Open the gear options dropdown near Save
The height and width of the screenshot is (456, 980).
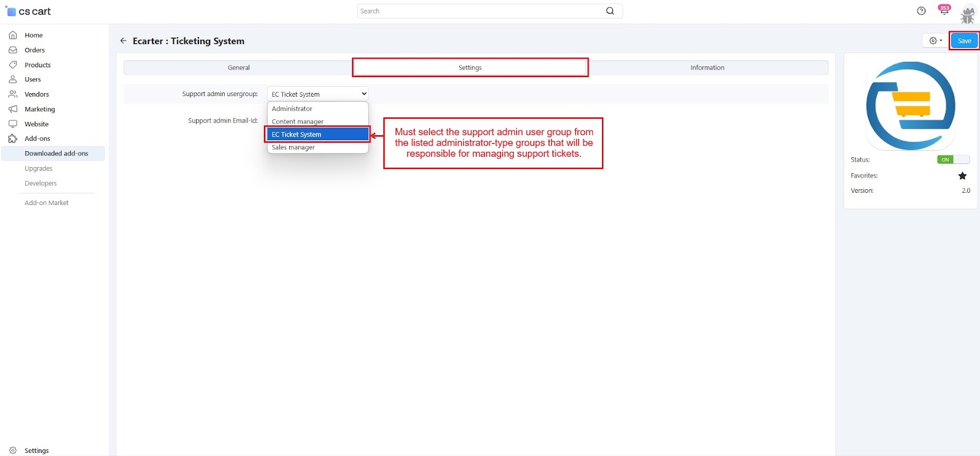[935, 40]
